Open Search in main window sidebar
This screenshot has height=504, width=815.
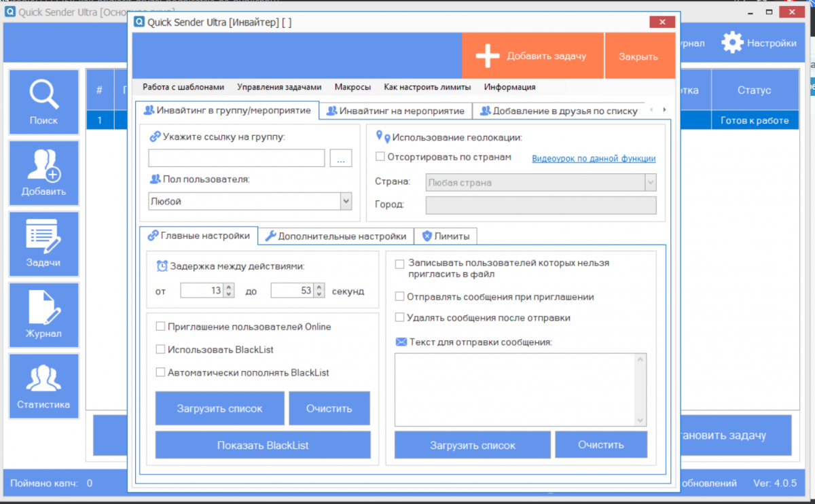coord(43,102)
